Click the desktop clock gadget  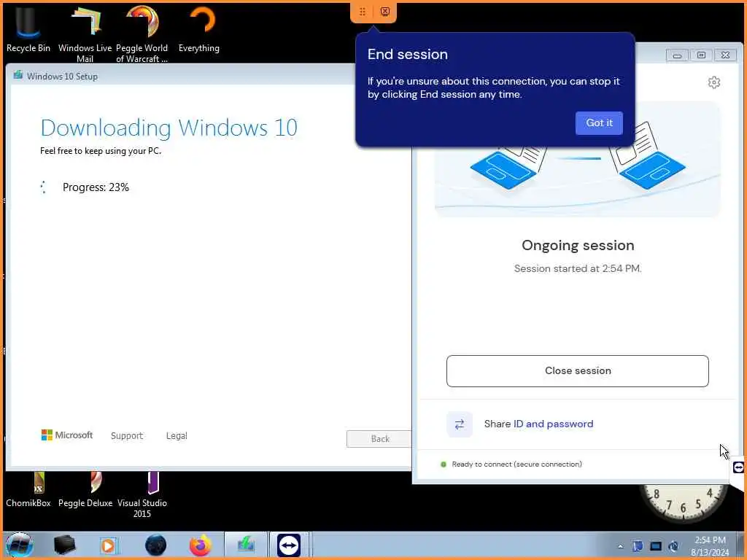[x=683, y=504]
